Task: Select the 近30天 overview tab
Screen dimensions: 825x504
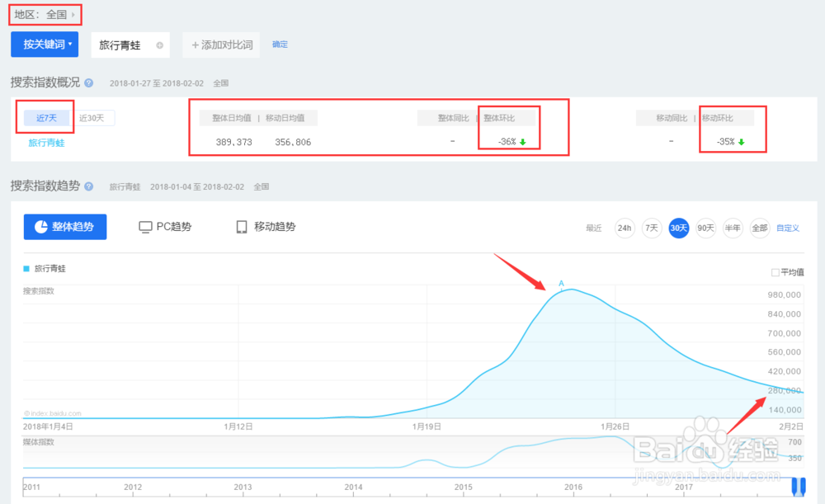Action: [92, 118]
